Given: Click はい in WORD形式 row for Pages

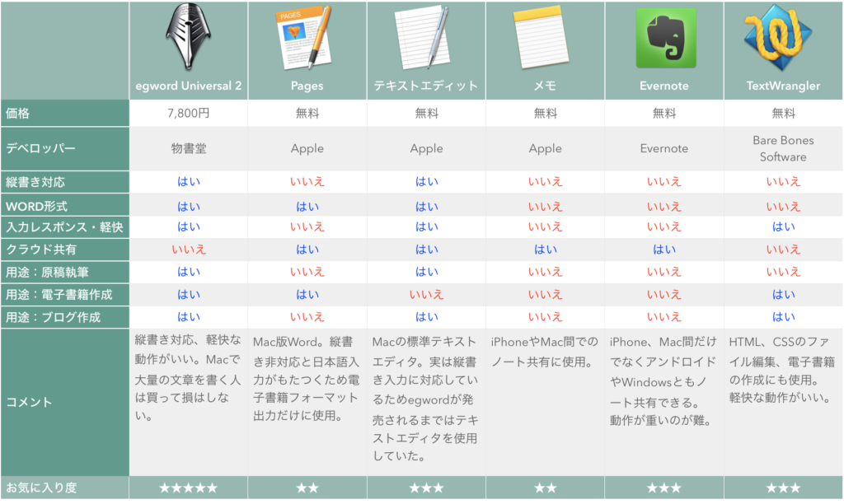Looking at the screenshot, I should pyautogui.click(x=307, y=207).
